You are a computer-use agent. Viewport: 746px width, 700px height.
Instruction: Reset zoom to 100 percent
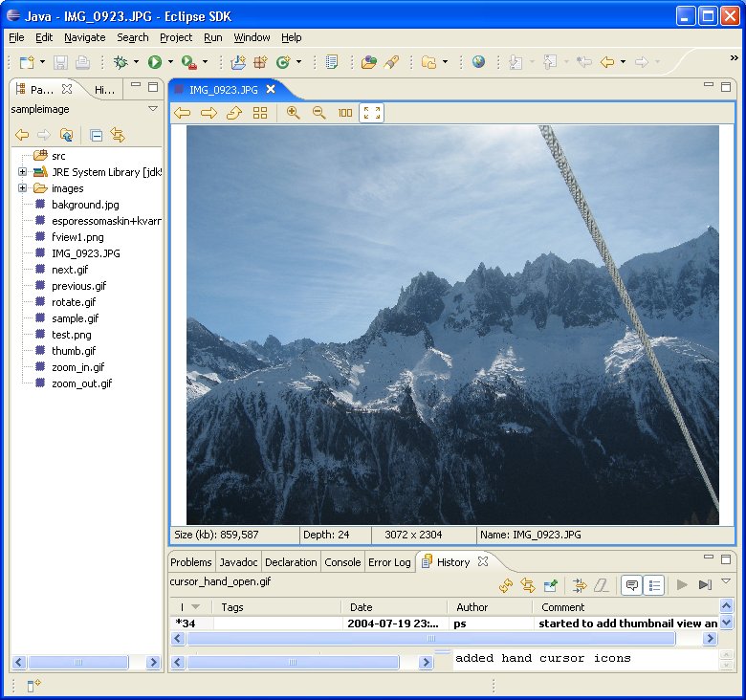345,113
